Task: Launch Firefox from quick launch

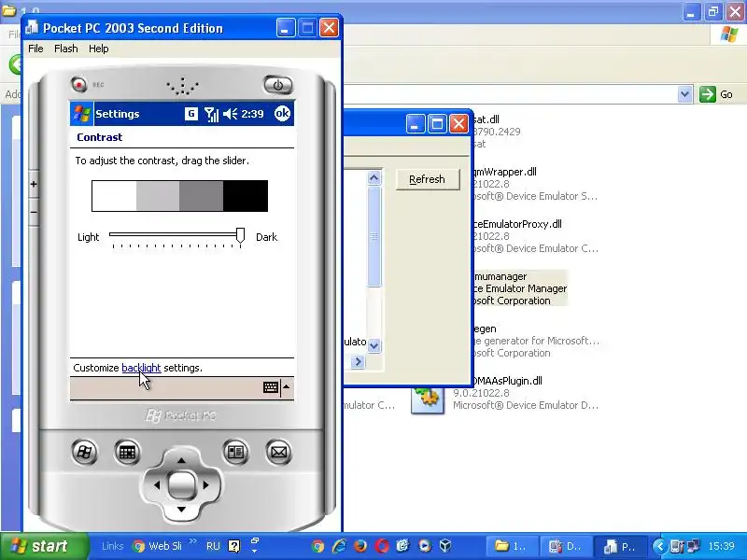Action: click(x=360, y=546)
